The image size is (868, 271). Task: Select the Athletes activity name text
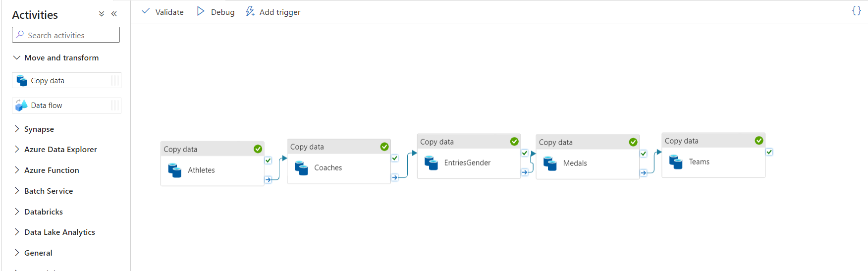click(201, 170)
